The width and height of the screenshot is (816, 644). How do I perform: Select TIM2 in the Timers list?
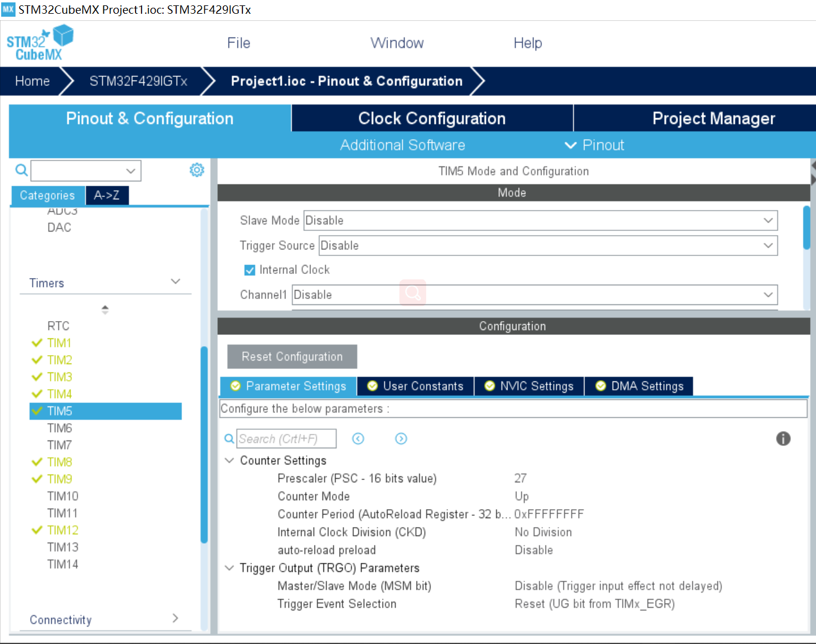[60, 360]
